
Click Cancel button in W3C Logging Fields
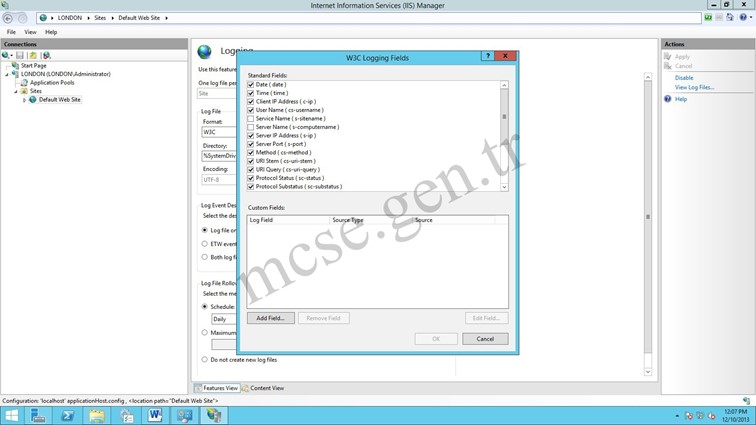pyautogui.click(x=485, y=339)
